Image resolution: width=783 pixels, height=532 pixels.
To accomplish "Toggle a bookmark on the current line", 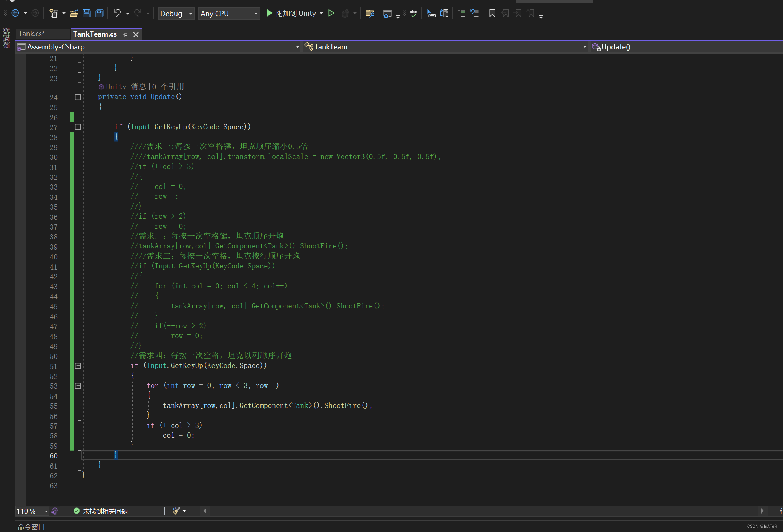I will pos(492,13).
